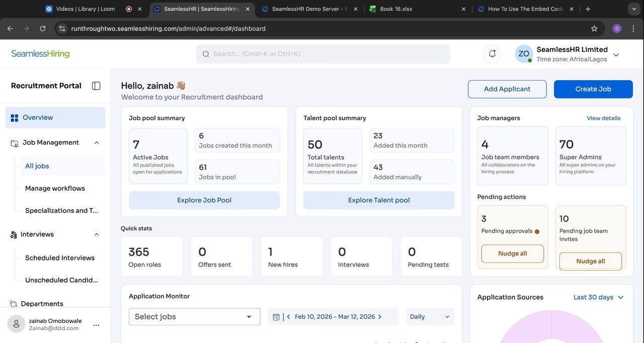The height and width of the screenshot is (343, 644).
Task: Advance to next date range arrow
Action: [x=380, y=317]
